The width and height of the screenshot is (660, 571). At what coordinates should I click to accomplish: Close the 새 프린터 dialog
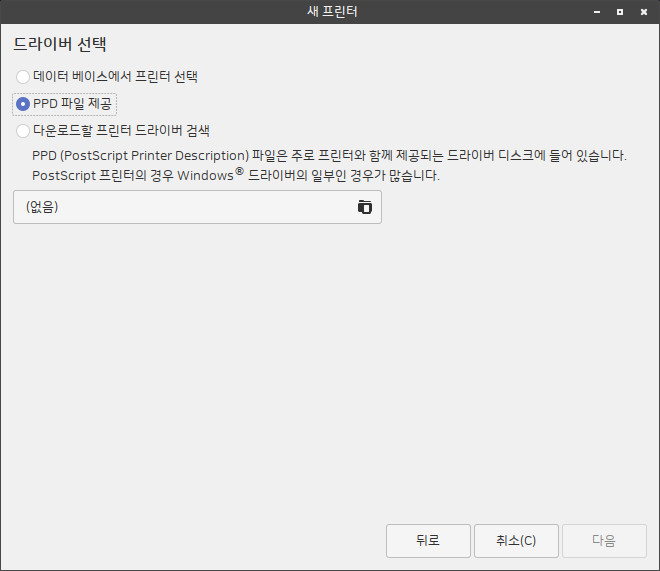pos(643,12)
